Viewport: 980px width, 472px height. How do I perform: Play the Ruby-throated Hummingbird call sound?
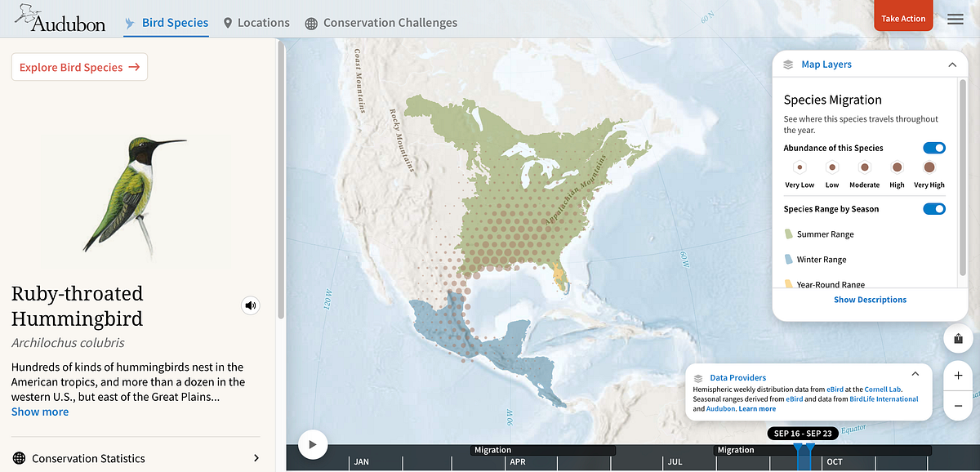coord(250,305)
